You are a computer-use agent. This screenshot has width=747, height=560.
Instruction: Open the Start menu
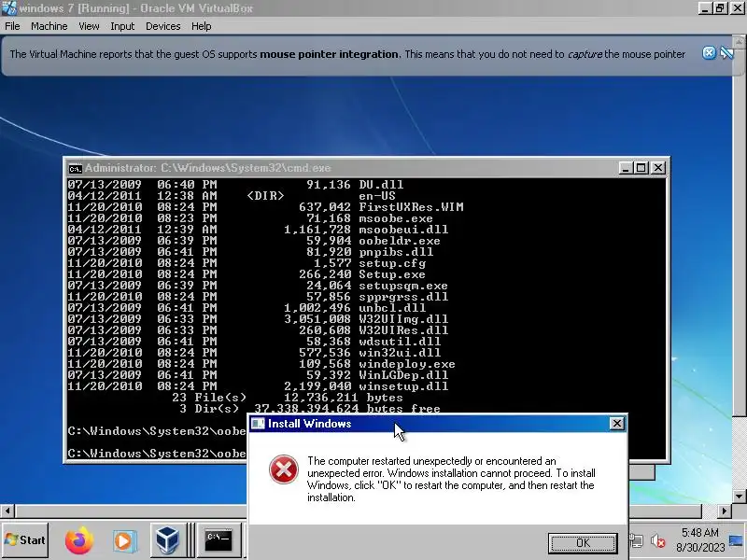(25, 540)
